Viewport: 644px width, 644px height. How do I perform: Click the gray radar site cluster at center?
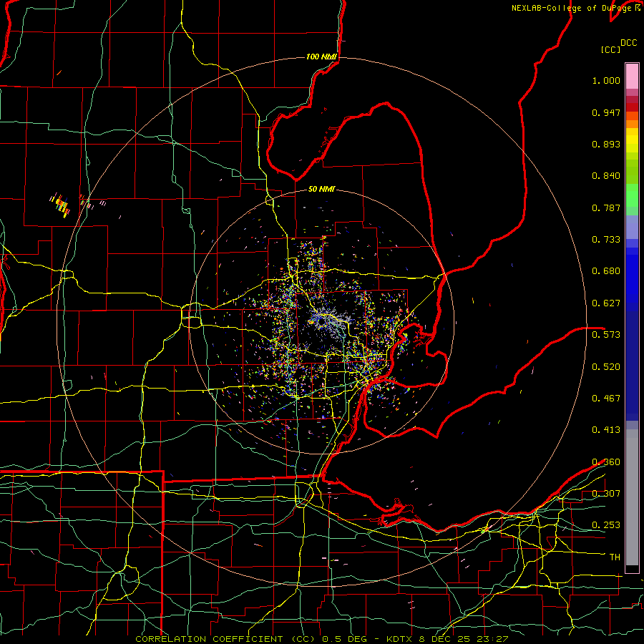click(x=331, y=321)
